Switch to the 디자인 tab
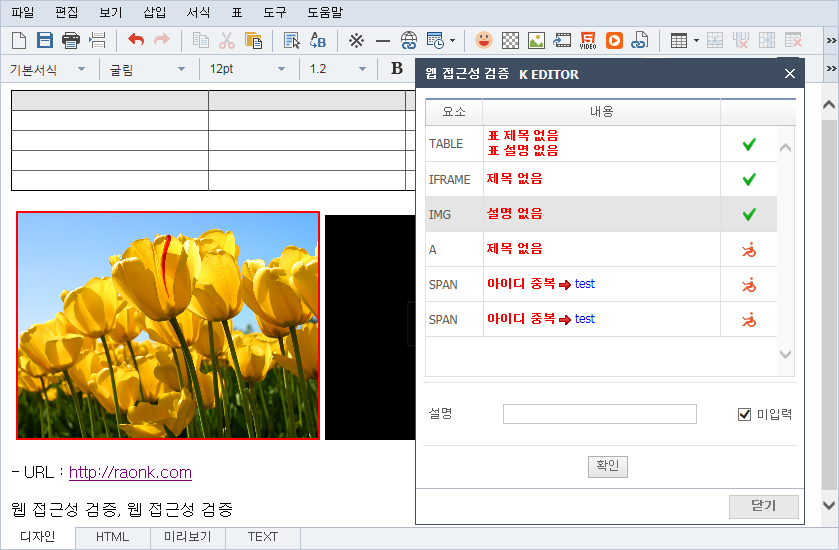839x550 pixels. pyautogui.click(x=37, y=537)
